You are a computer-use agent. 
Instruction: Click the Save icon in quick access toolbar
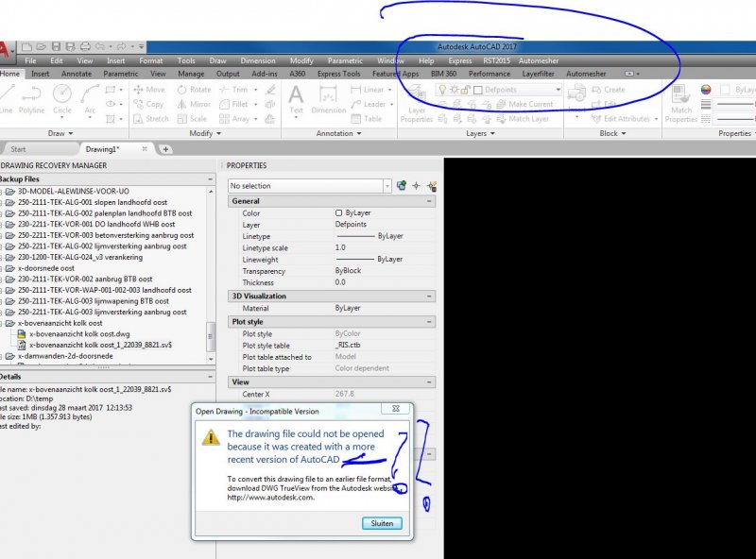[x=56, y=47]
